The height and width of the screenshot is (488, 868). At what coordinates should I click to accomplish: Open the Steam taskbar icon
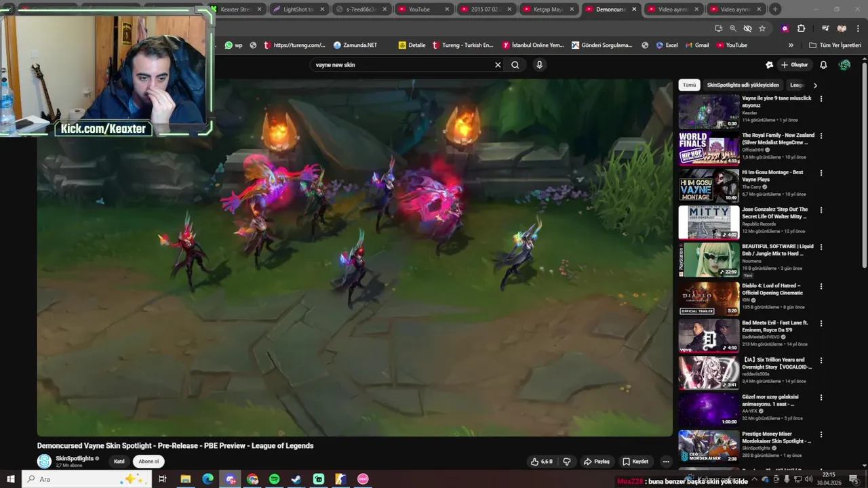coord(296,479)
